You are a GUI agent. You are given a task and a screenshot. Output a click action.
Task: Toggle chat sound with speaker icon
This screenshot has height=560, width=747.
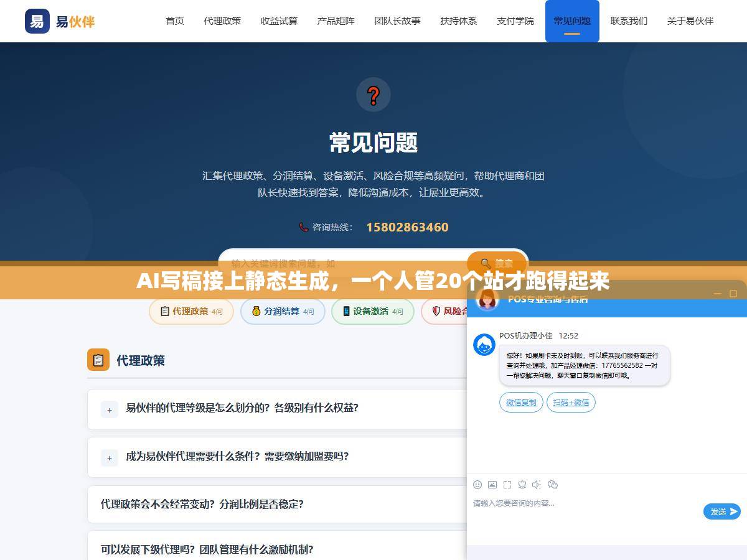click(x=537, y=485)
